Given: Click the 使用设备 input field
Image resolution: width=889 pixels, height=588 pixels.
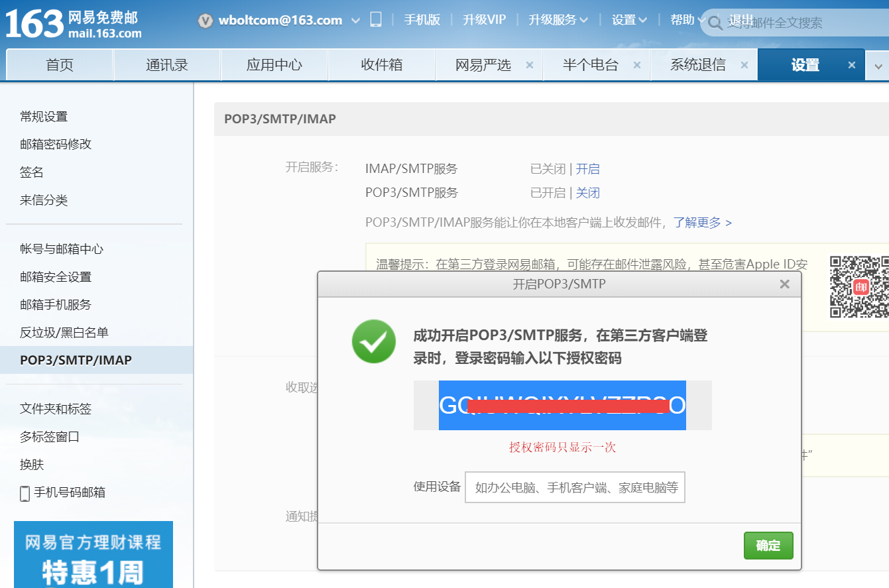Looking at the screenshot, I should (575, 487).
